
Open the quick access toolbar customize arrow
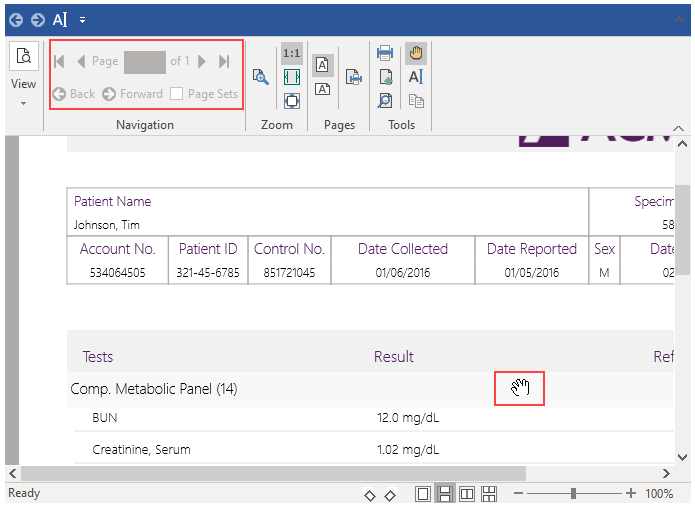[x=83, y=20]
